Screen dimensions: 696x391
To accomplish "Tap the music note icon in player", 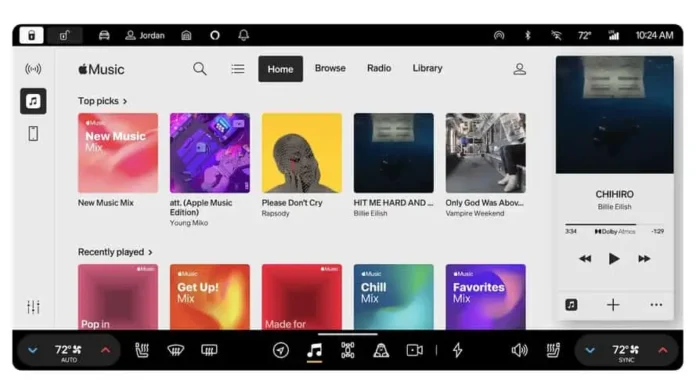I will click(571, 305).
